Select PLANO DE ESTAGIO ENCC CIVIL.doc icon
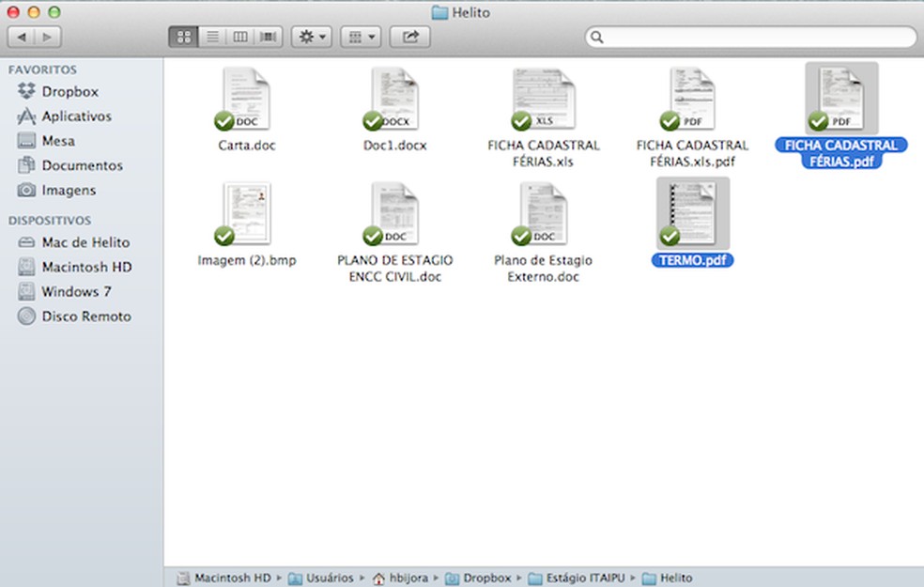 [394, 213]
